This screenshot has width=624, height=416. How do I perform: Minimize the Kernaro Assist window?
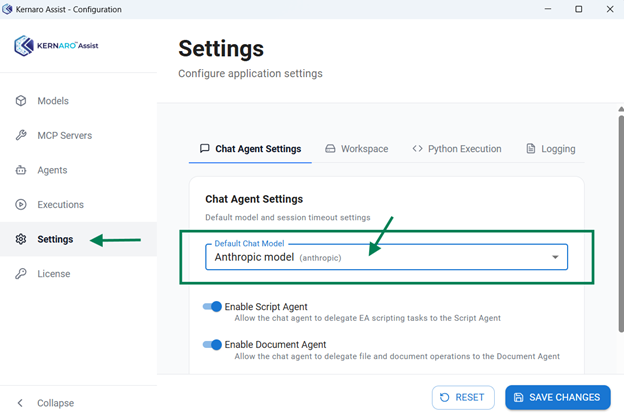pos(548,9)
